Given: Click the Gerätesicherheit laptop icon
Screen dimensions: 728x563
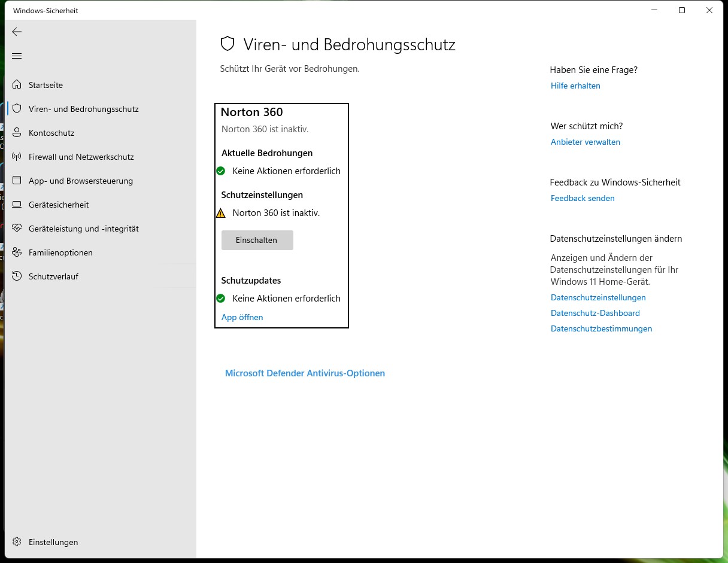Looking at the screenshot, I should 17,205.
